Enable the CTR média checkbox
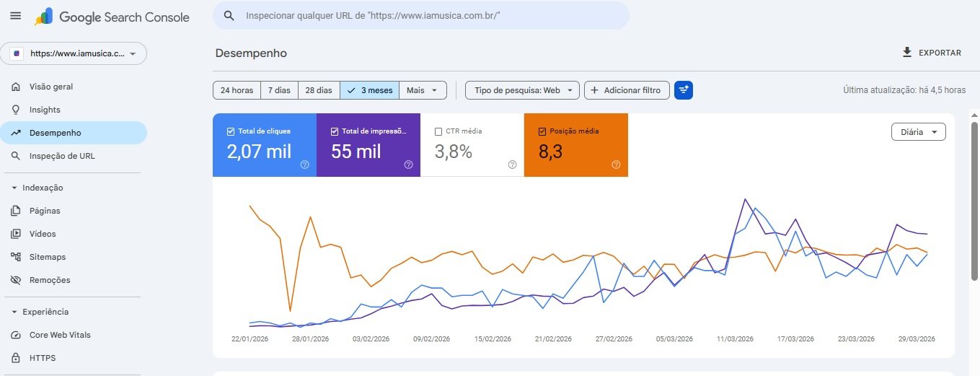Viewport: 980px width, 376px height. pyautogui.click(x=438, y=131)
